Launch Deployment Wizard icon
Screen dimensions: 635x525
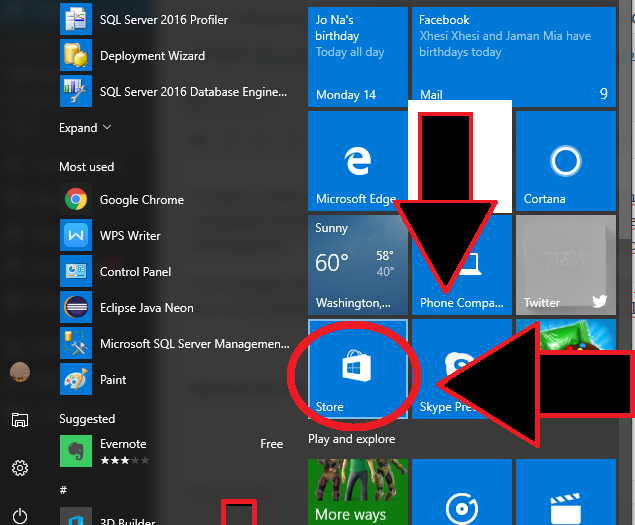(x=76, y=55)
